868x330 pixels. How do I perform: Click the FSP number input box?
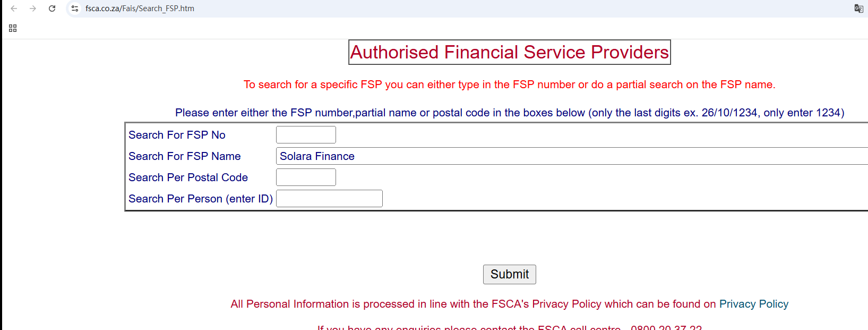(306, 135)
